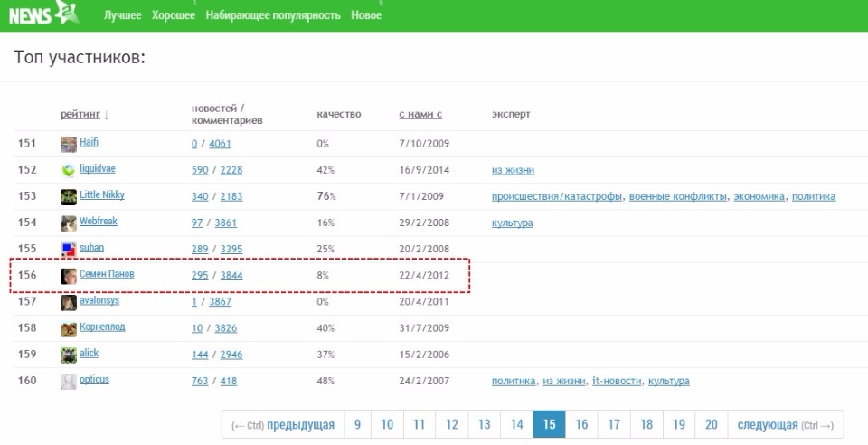This screenshot has height=445, width=868.
Task: Click Webfreak's avatar image
Action: tap(69, 222)
